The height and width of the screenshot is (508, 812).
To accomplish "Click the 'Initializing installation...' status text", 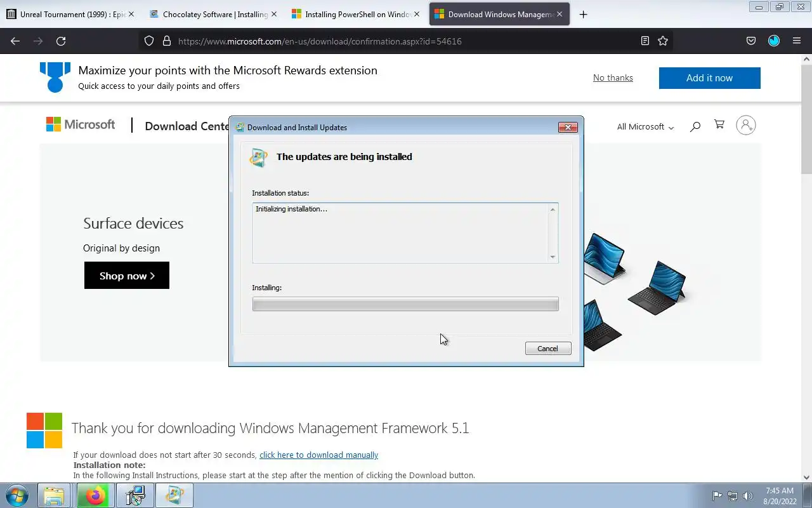I will [x=291, y=209].
